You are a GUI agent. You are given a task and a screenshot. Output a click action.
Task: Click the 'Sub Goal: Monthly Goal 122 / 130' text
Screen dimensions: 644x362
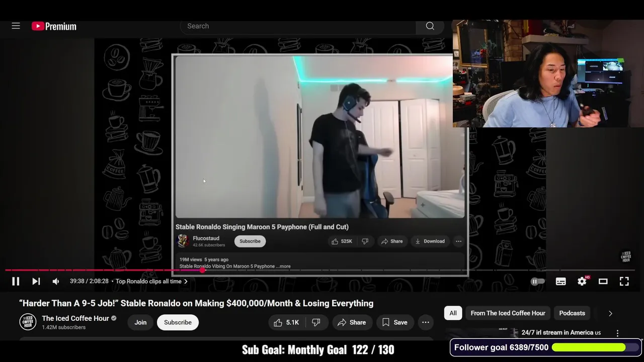[x=318, y=350]
